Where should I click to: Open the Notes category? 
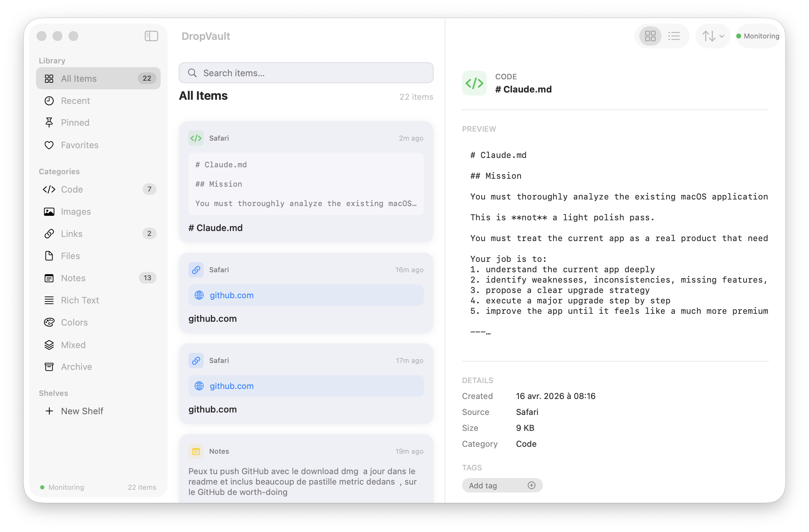[x=73, y=278]
